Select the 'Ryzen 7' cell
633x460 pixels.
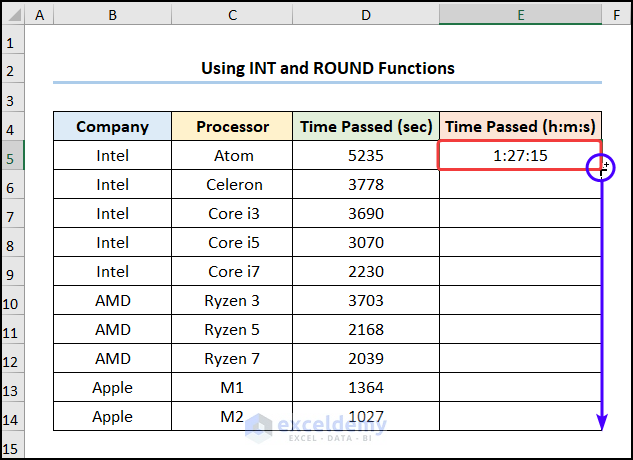(232, 359)
